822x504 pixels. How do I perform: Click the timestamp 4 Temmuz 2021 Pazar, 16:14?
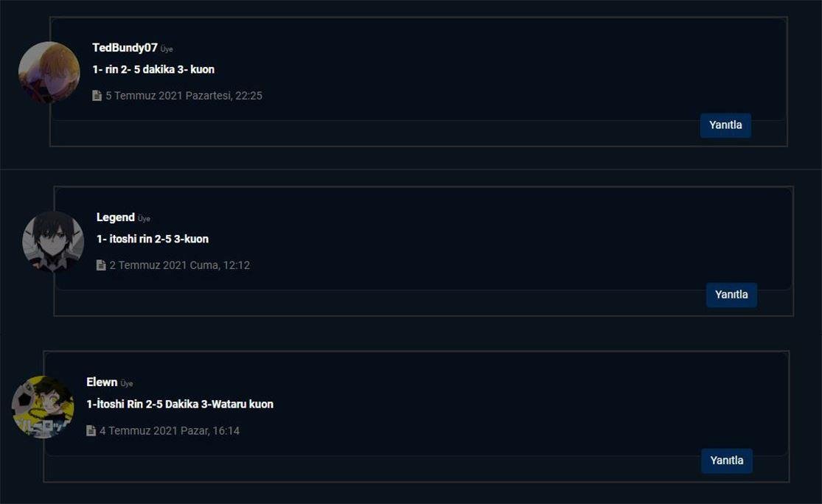click(170, 430)
